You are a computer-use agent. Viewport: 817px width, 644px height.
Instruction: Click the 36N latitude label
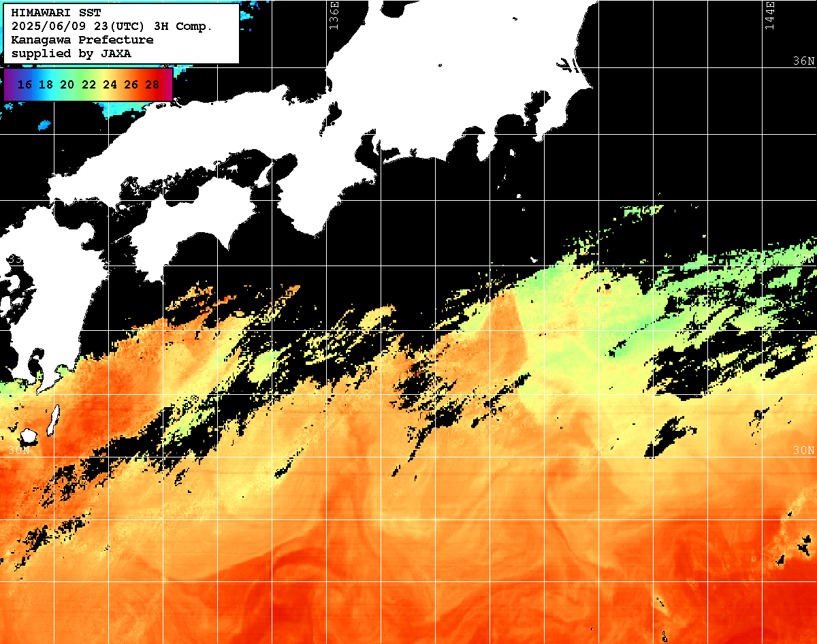[x=803, y=61]
